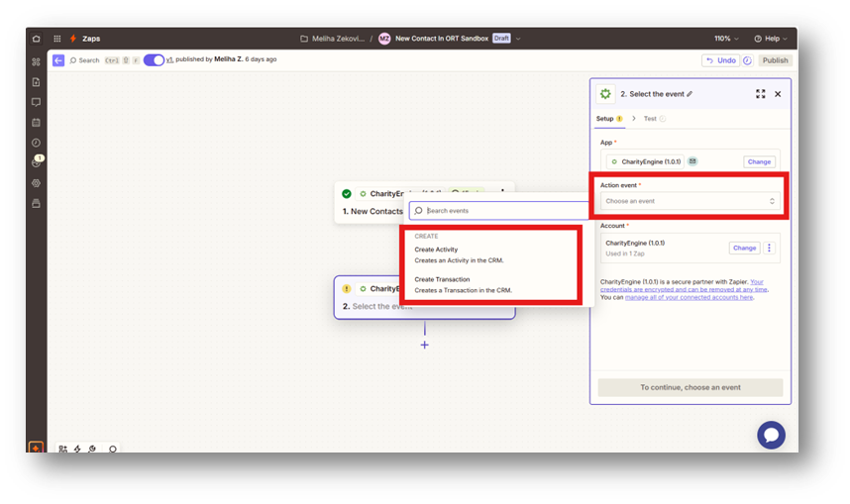Screen dimensions: 850x504
Task: Open three-dot menu on the trigger step card
Action: pyautogui.click(x=502, y=191)
